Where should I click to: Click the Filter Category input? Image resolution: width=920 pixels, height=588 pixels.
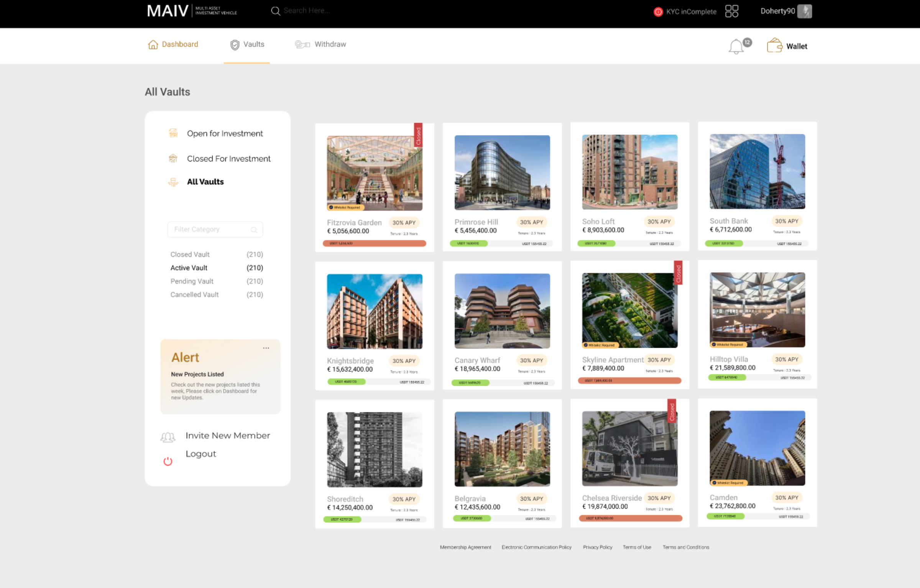pyautogui.click(x=215, y=229)
